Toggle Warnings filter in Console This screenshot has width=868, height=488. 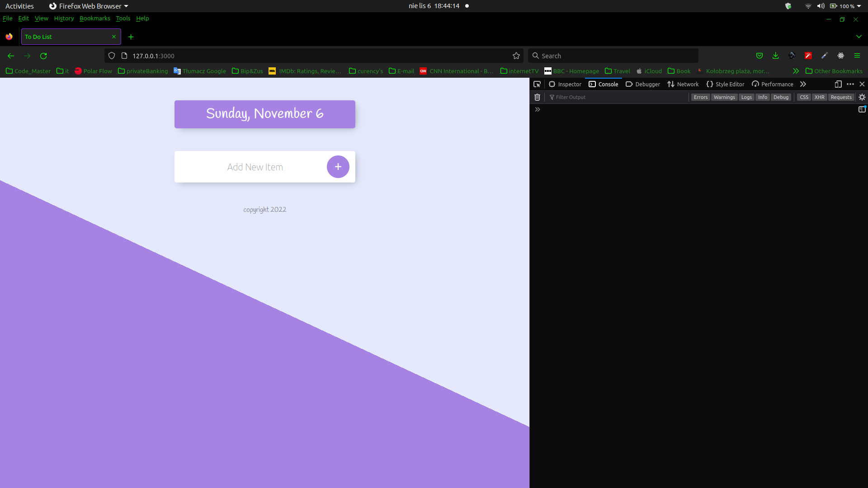pyautogui.click(x=724, y=97)
